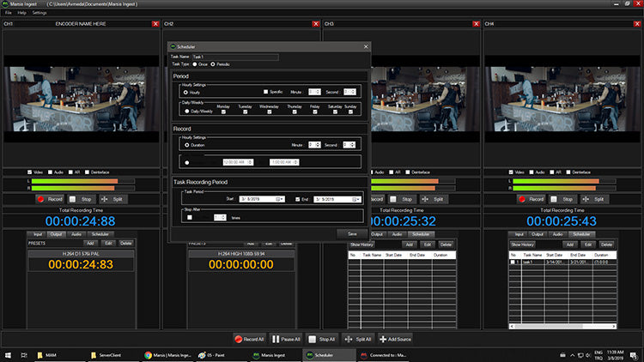Uncheck Monday in the Daily/Weekly settings
The width and height of the screenshot is (644, 362).
point(223,110)
